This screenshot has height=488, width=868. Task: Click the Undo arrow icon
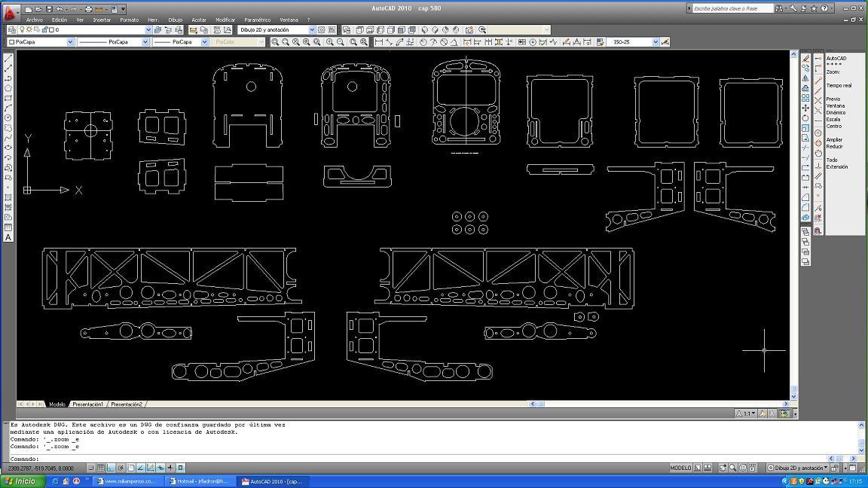(x=60, y=9)
